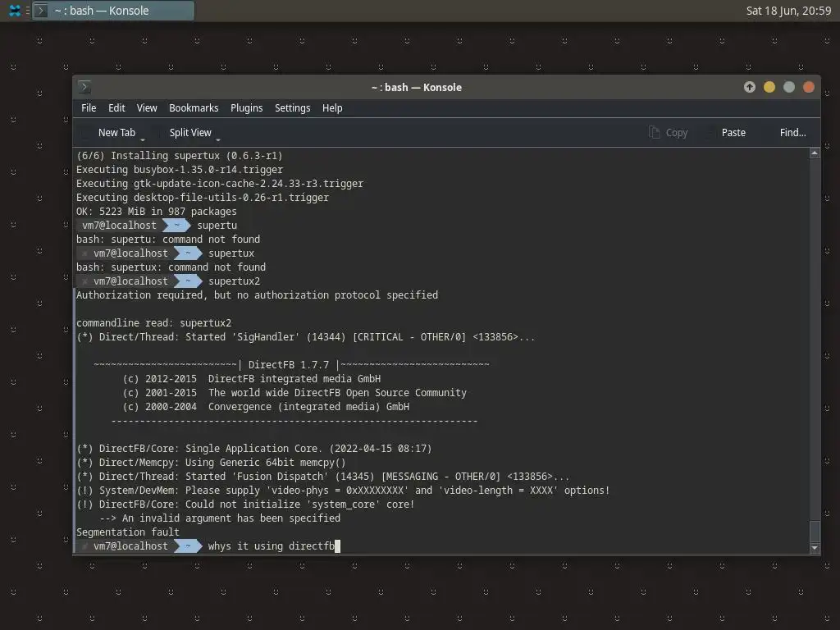The height and width of the screenshot is (630, 840).
Task: Click the 'Could not initialize system_core' line
Action: [x=246, y=504]
